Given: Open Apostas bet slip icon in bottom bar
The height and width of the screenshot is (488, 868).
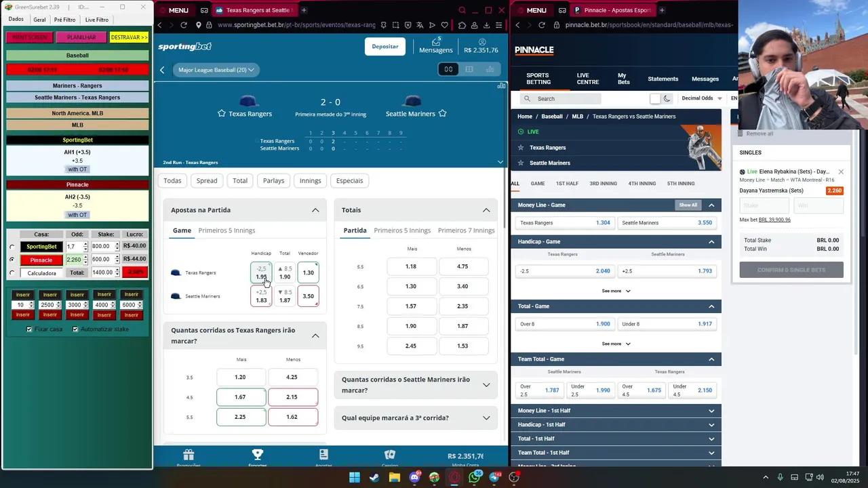Looking at the screenshot, I should coord(323,455).
